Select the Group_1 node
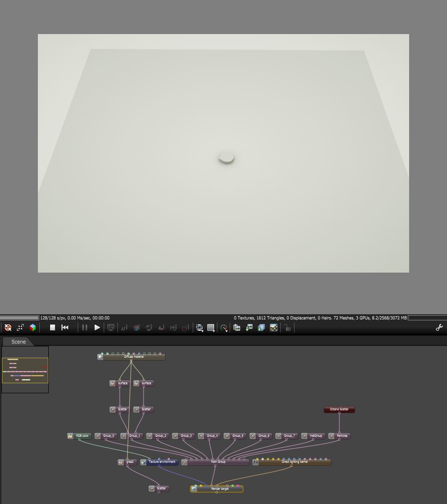The height and width of the screenshot is (504, 447). [132, 436]
